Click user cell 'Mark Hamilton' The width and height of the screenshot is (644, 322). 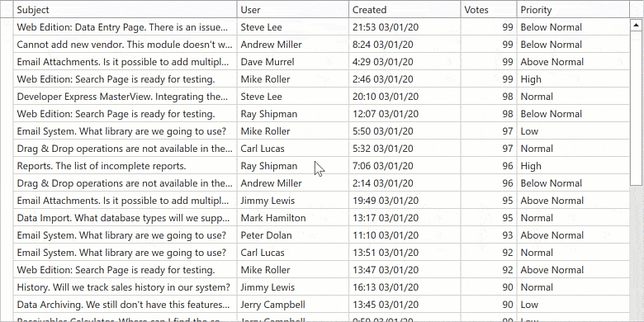click(293, 218)
